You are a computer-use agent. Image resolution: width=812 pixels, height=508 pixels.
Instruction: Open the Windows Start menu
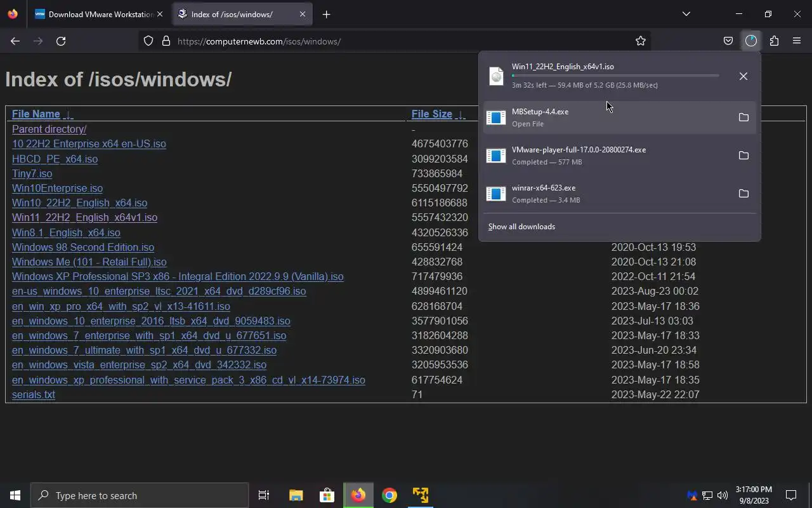(15, 495)
